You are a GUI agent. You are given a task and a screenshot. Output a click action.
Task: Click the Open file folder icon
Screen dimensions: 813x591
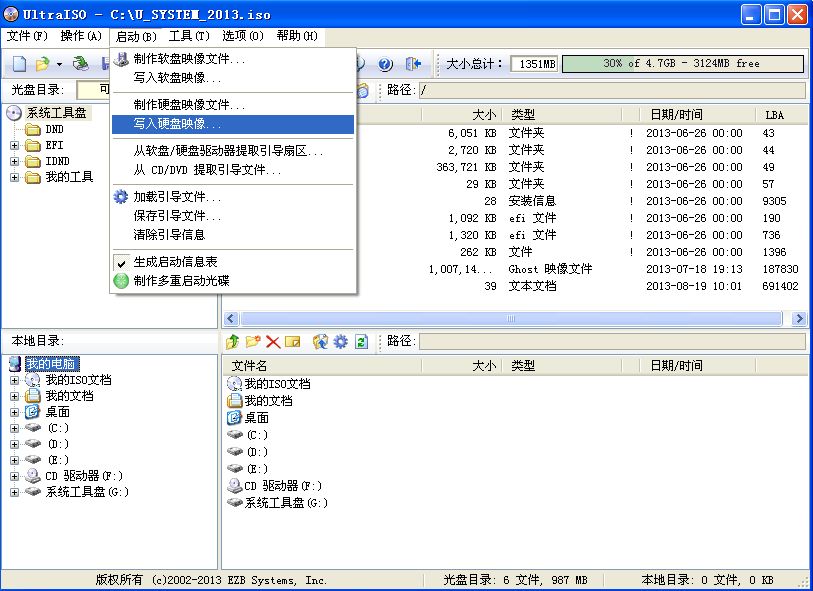pyautogui.click(x=42, y=64)
